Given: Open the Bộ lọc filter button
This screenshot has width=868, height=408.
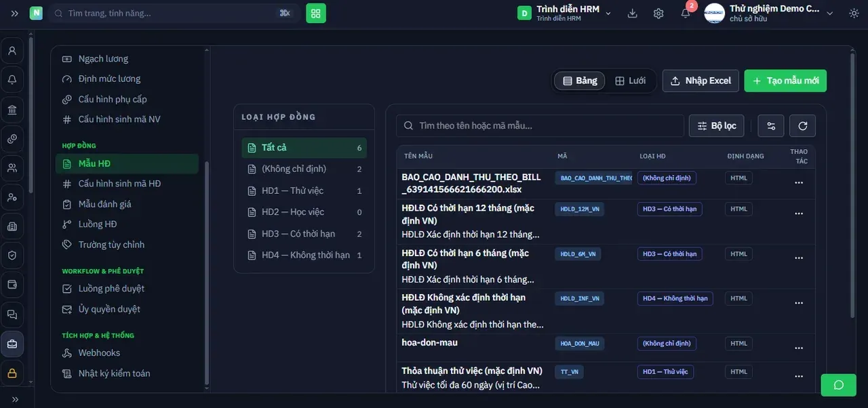Looking at the screenshot, I should 717,125.
